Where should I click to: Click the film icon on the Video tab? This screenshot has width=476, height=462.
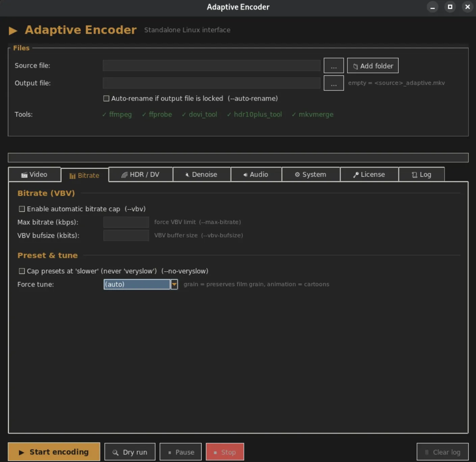[24, 175]
